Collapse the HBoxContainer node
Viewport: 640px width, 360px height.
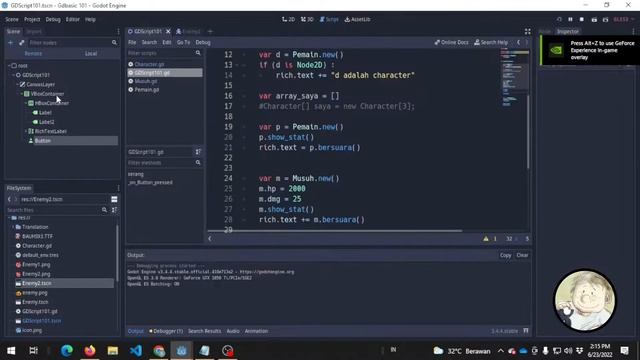pyautogui.click(x=26, y=103)
